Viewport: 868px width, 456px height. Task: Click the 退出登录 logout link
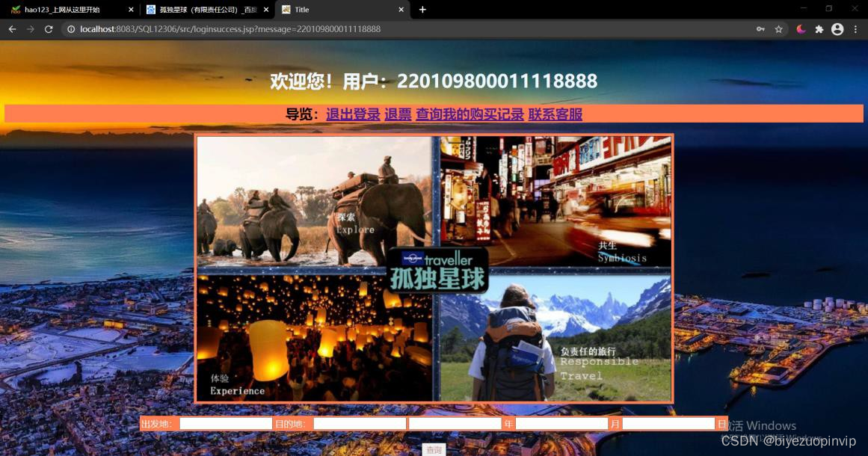(x=353, y=114)
